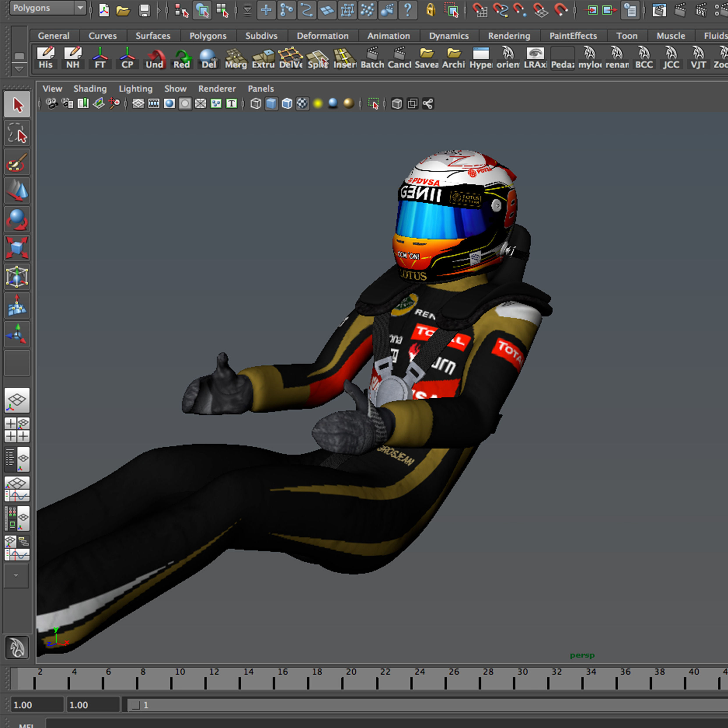Switch to the Deformation shelf tab
Viewport: 728px width, 728px height.
tap(323, 36)
